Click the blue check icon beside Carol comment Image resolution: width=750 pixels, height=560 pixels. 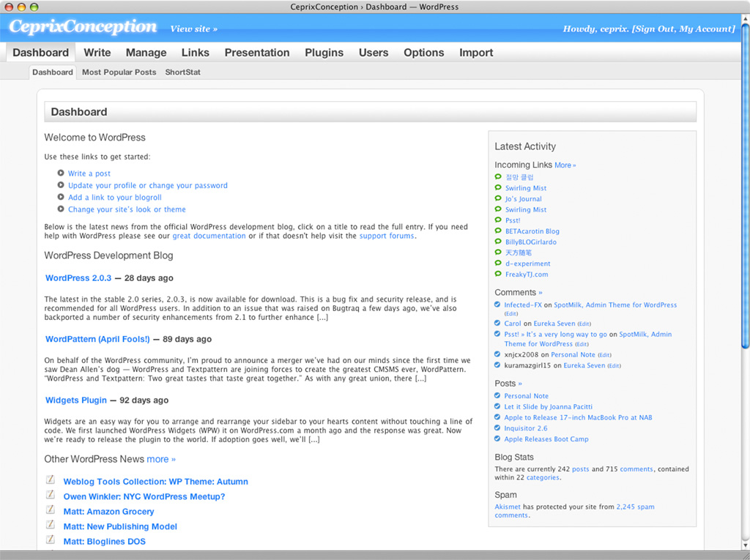(497, 323)
